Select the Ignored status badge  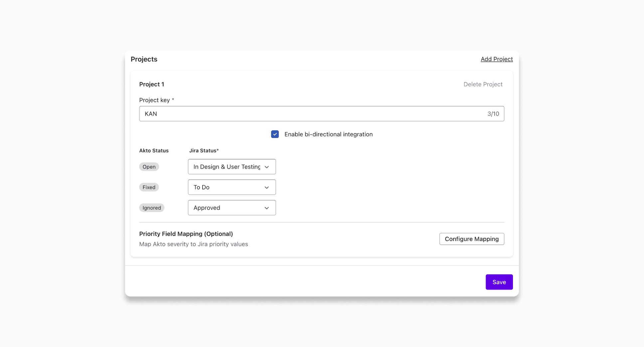(152, 208)
